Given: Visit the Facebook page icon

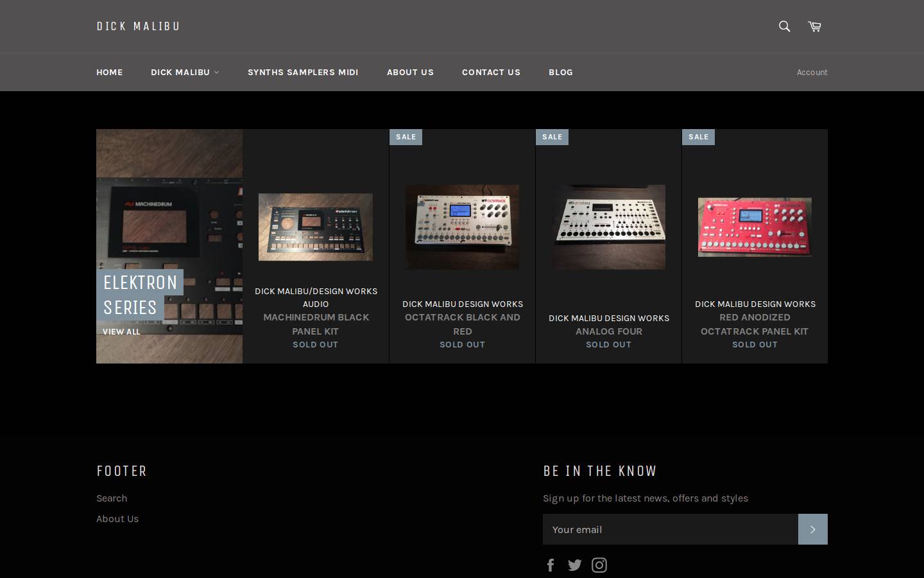Looking at the screenshot, I should click(x=551, y=565).
